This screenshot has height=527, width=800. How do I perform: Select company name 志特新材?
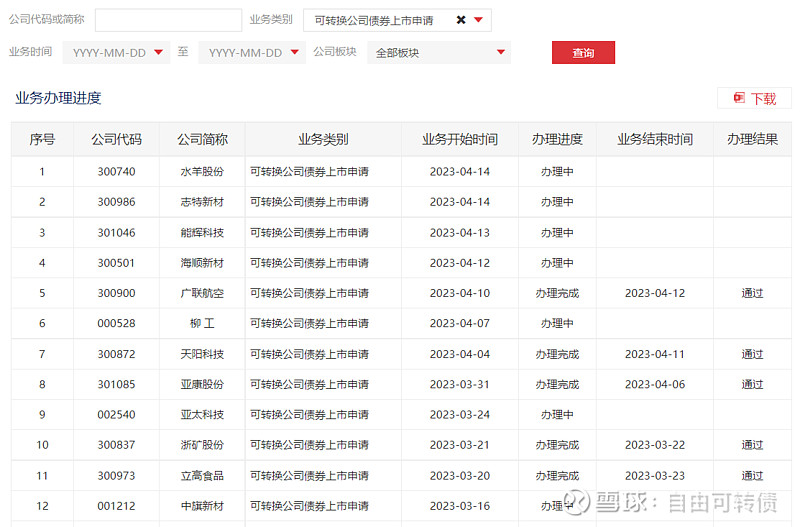202,202
